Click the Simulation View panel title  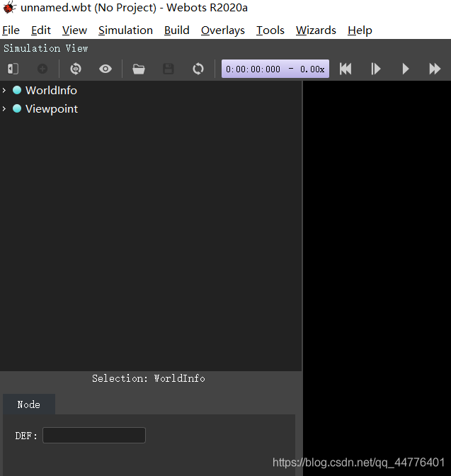46,48
